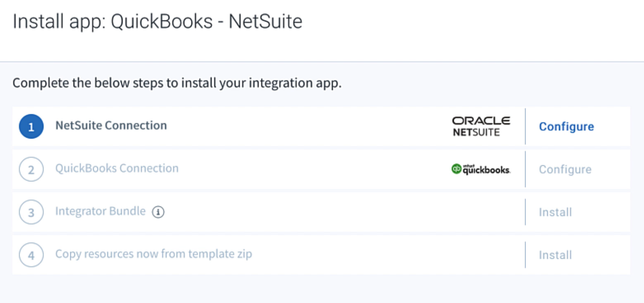Screen dimensions: 644x303
Task: Click the step 2 numbered circle
Action: click(x=31, y=169)
